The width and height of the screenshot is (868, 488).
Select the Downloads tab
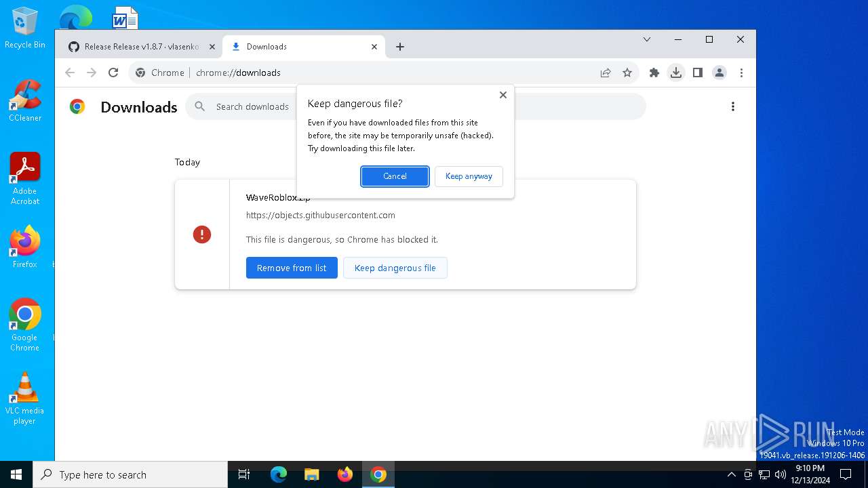coord(304,47)
